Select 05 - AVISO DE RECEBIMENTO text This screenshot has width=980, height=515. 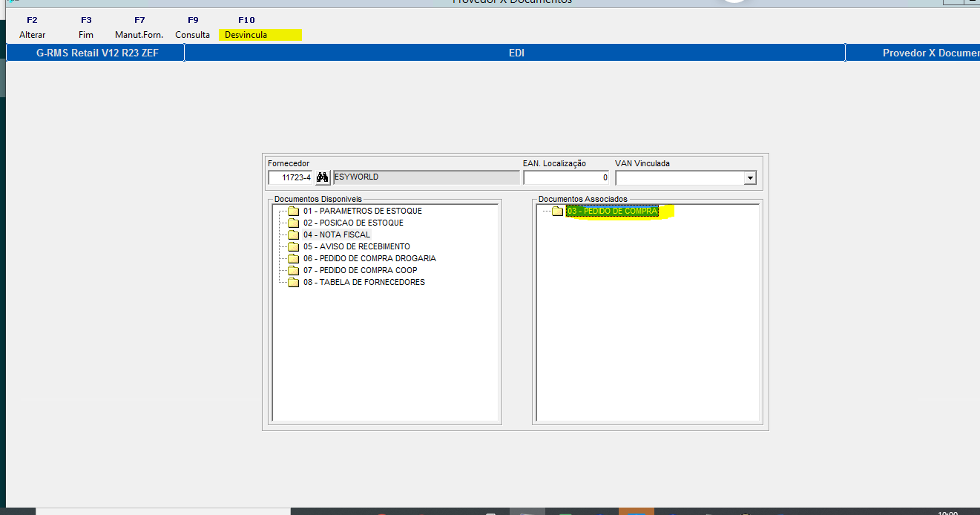[356, 246]
